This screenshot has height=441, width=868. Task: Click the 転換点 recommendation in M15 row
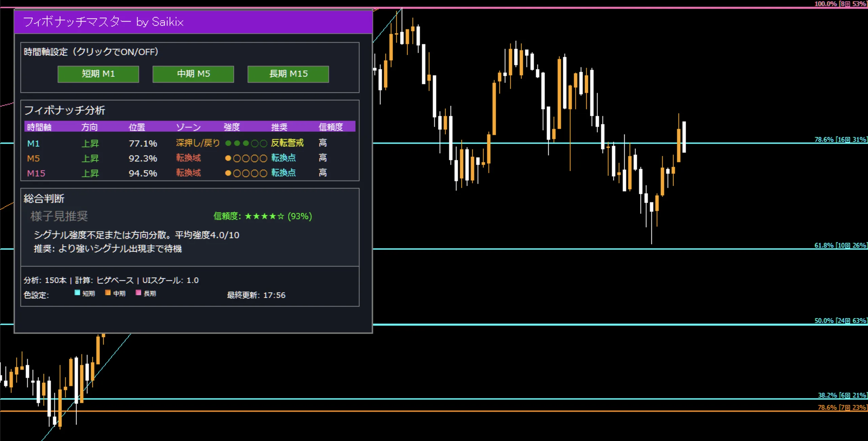tap(284, 173)
